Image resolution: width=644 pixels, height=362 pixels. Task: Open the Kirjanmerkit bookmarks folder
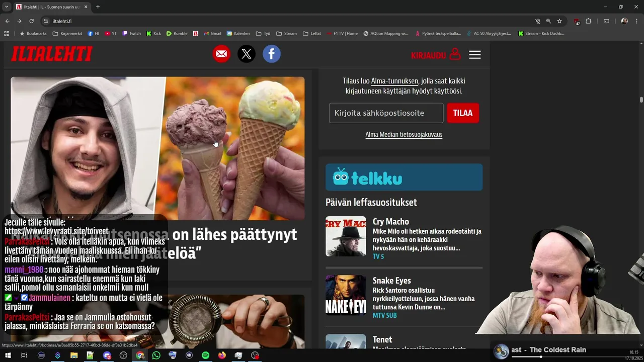click(67, 34)
